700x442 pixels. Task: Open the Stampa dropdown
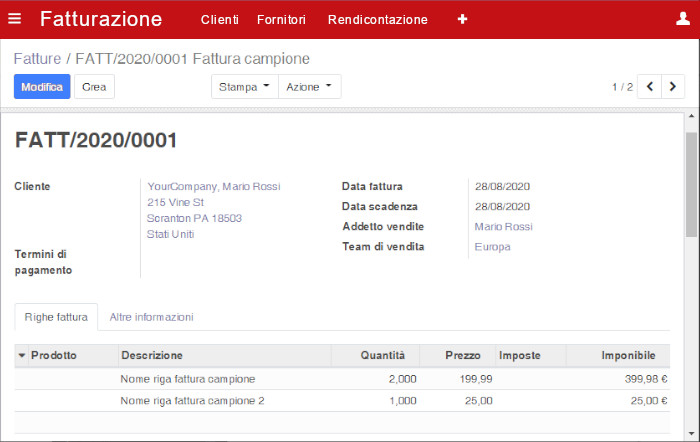tap(245, 87)
